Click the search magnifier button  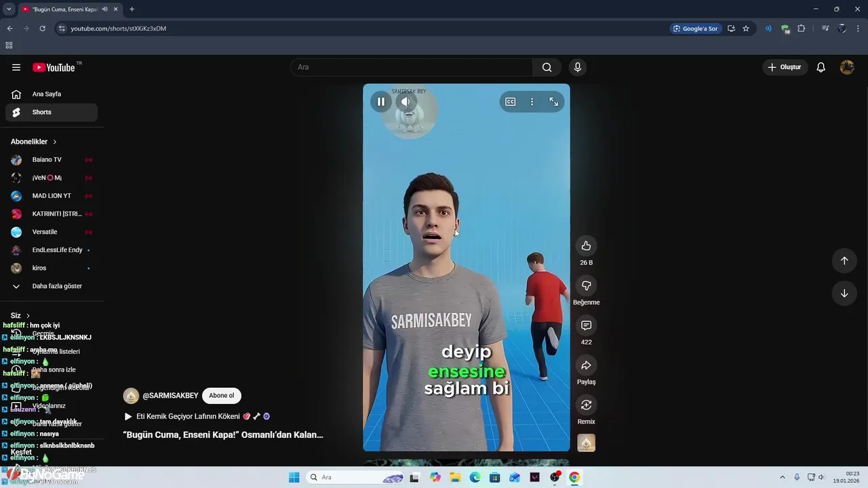(x=547, y=67)
